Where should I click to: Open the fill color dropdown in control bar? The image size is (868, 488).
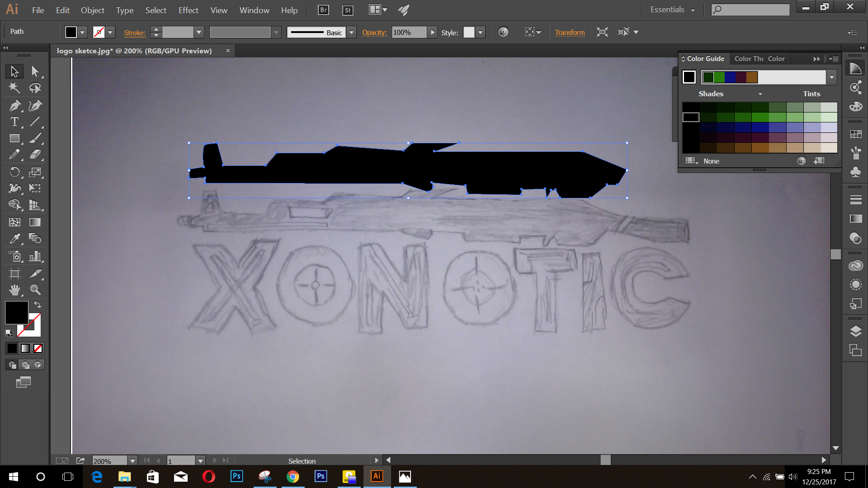pos(82,32)
